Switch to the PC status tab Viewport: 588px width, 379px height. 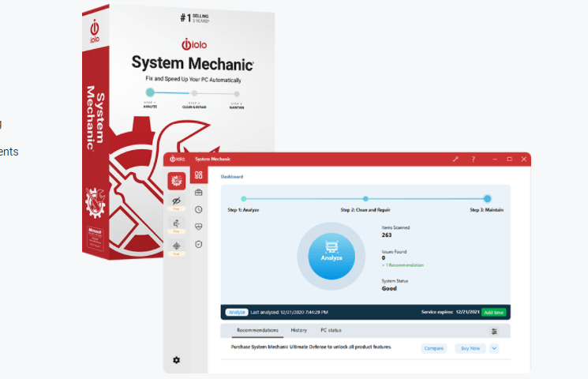point(331,330)
